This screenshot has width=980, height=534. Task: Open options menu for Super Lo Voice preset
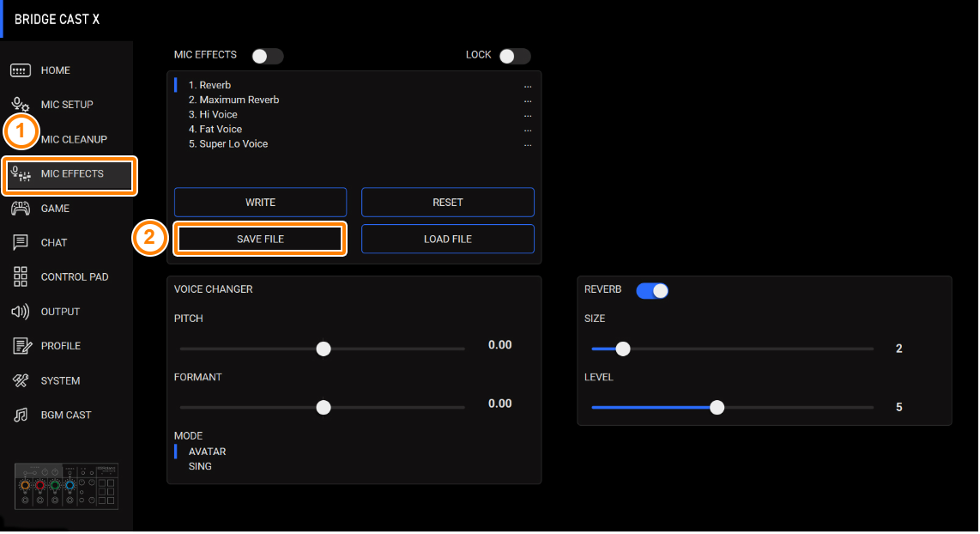(x=528, y=145)
